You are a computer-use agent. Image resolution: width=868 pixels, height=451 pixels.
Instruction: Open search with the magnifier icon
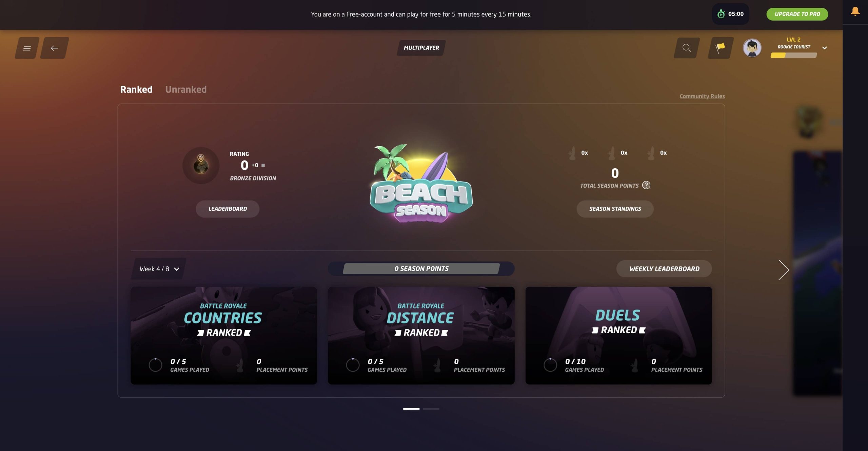[x=687, y=48]
